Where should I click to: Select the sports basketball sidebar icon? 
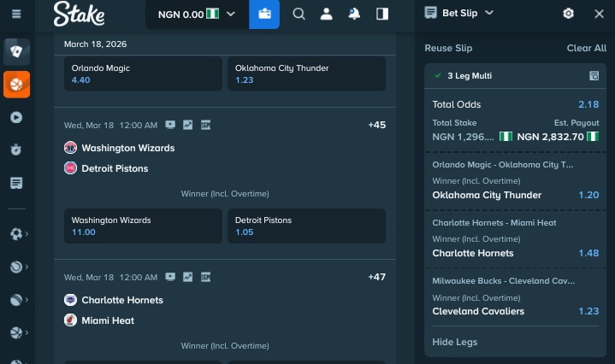point(16,85)
